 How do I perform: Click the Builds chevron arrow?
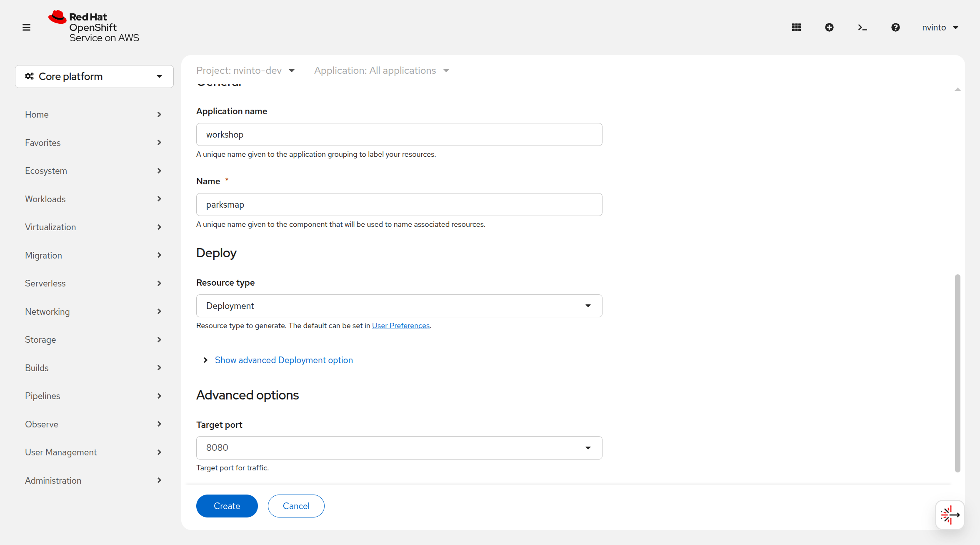159,368
